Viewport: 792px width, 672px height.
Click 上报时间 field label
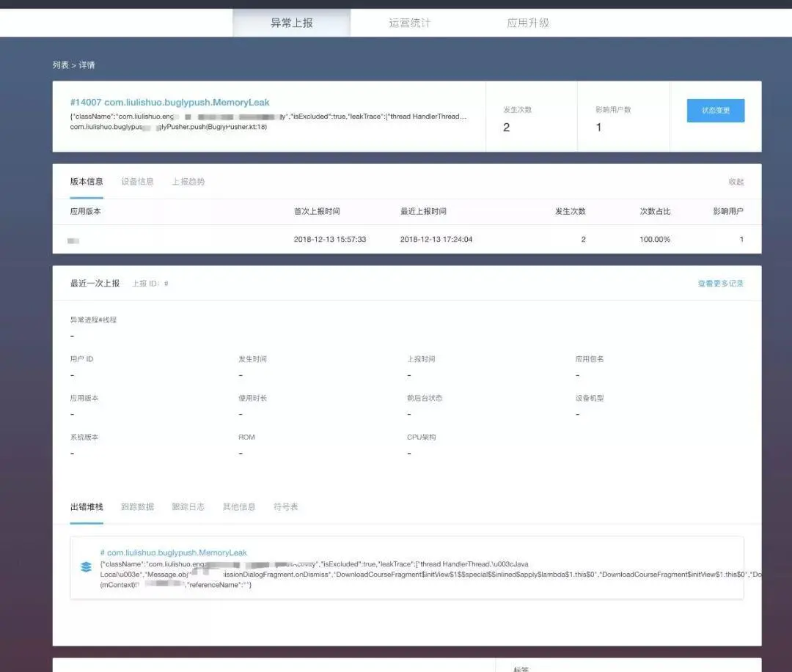click(x=421, y=359)
